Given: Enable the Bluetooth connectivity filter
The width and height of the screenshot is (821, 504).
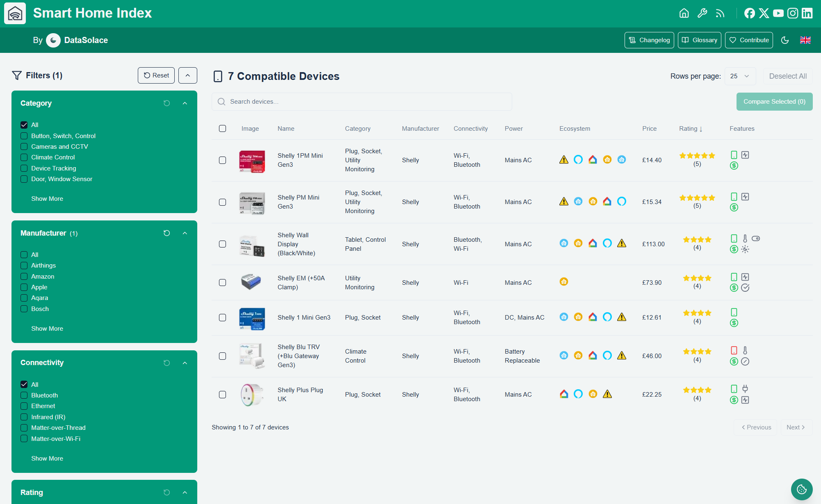Looking at the screenshot, I should [24, 395].
